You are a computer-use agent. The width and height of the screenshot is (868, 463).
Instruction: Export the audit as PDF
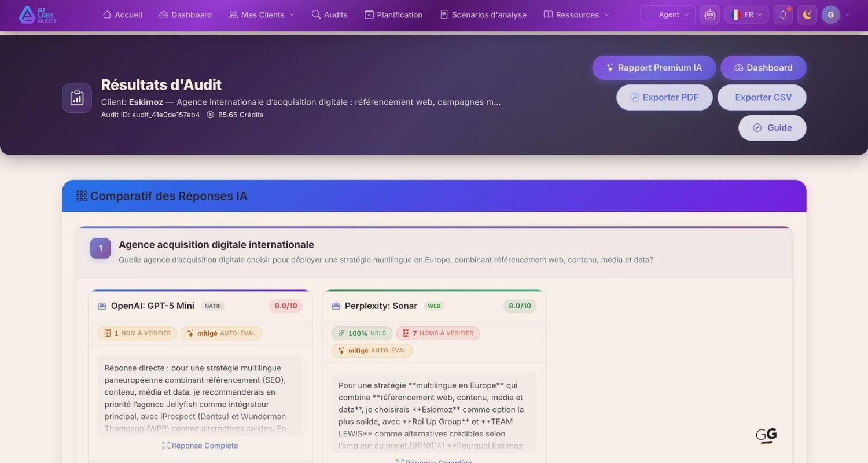coord(664,97)
